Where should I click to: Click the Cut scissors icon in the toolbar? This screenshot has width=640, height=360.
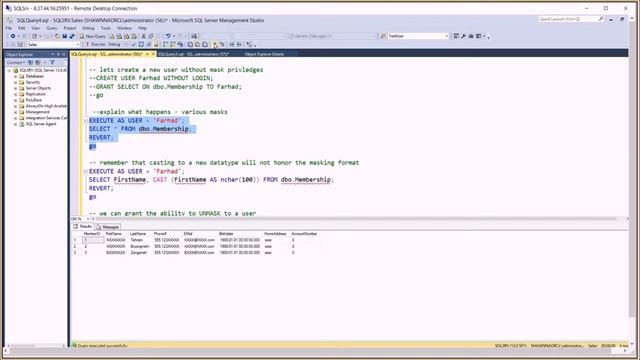143,36
